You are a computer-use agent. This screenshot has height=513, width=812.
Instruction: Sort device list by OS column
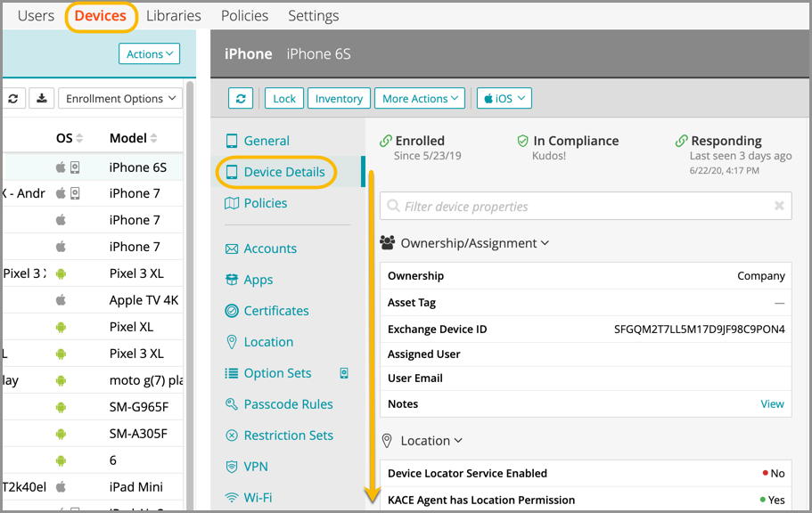pyautogui.click(x=69, y=138)
